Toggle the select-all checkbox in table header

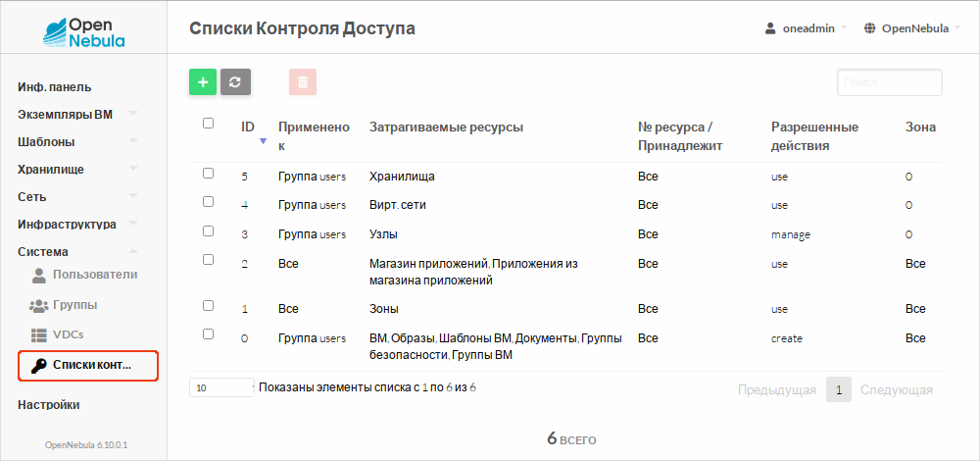pyautogui.click(x=208, y=124)
